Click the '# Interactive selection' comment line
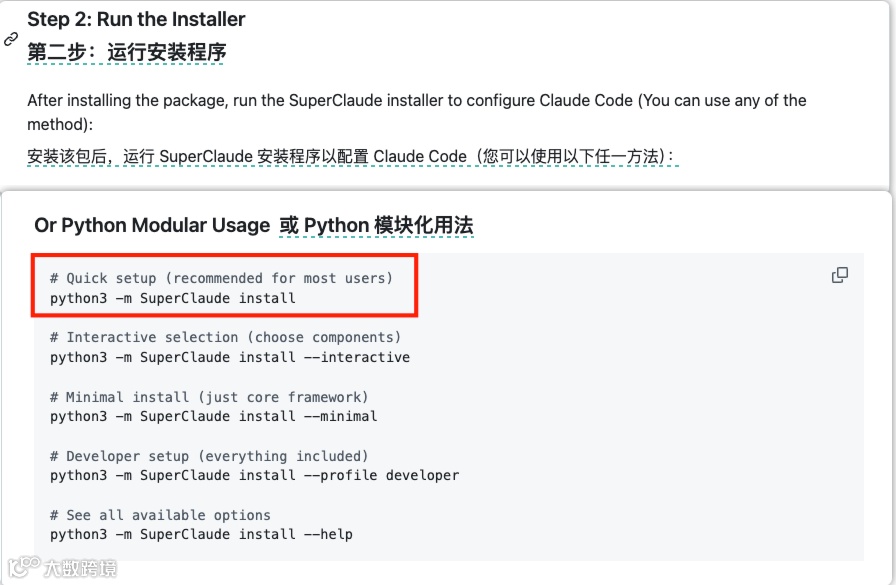Screen dimensions: 896x585 click(225, 337)
